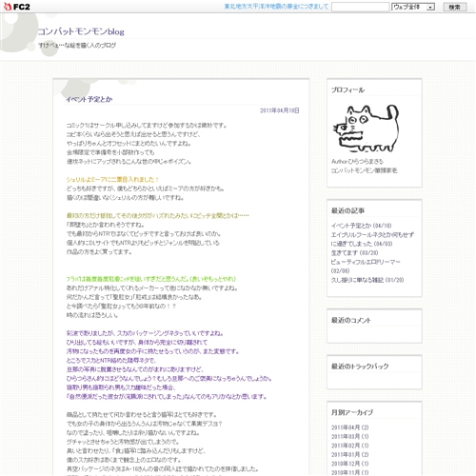This screenshot has width=476, height=476.
Task: Open the 2011年01月 (2) archive
Action: pyautogui.click(x=350, y=454)
